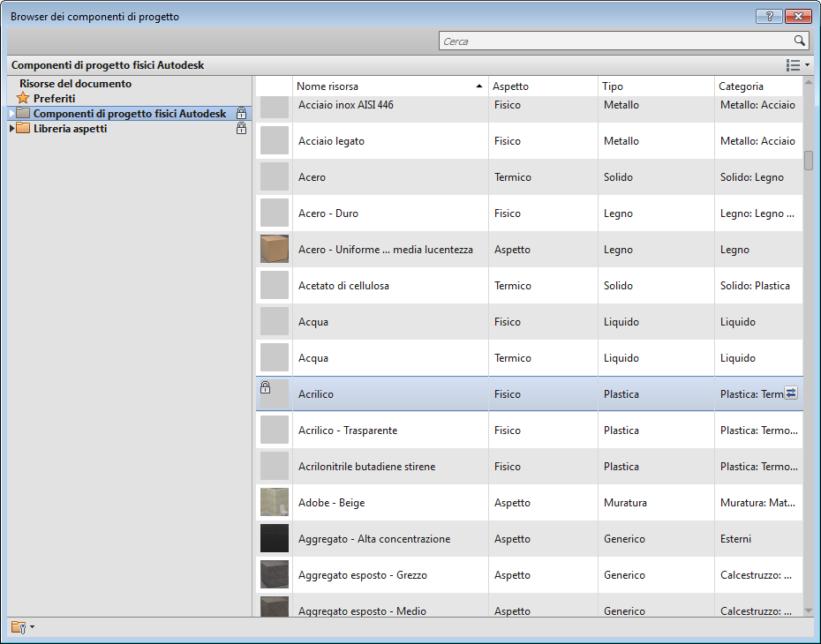Click the scroll down arrow of the list
This screenshot has width=821, height=644.
808,610
